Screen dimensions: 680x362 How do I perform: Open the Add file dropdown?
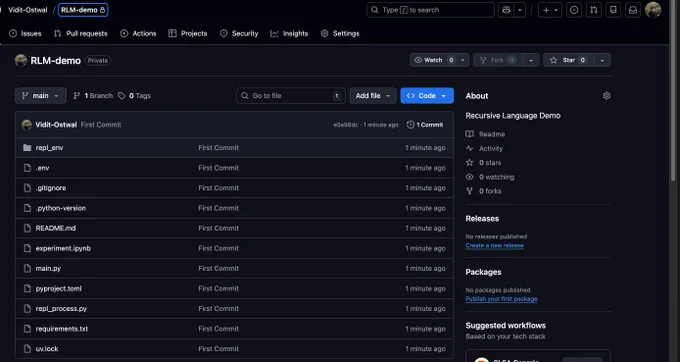pos(373,96)
